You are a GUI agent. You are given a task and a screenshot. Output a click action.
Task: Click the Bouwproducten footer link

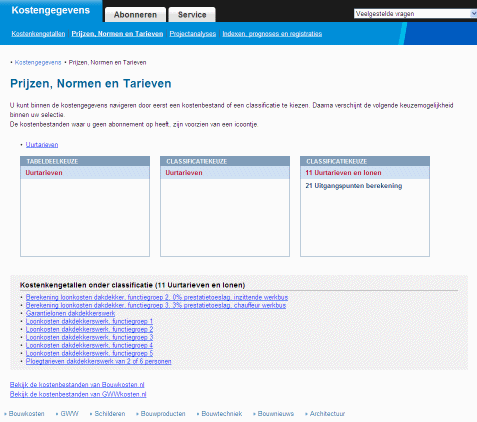point(163,414)
